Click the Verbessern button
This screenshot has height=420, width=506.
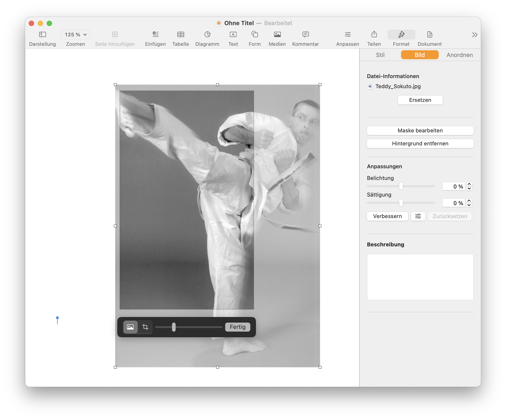click(387, 216)
